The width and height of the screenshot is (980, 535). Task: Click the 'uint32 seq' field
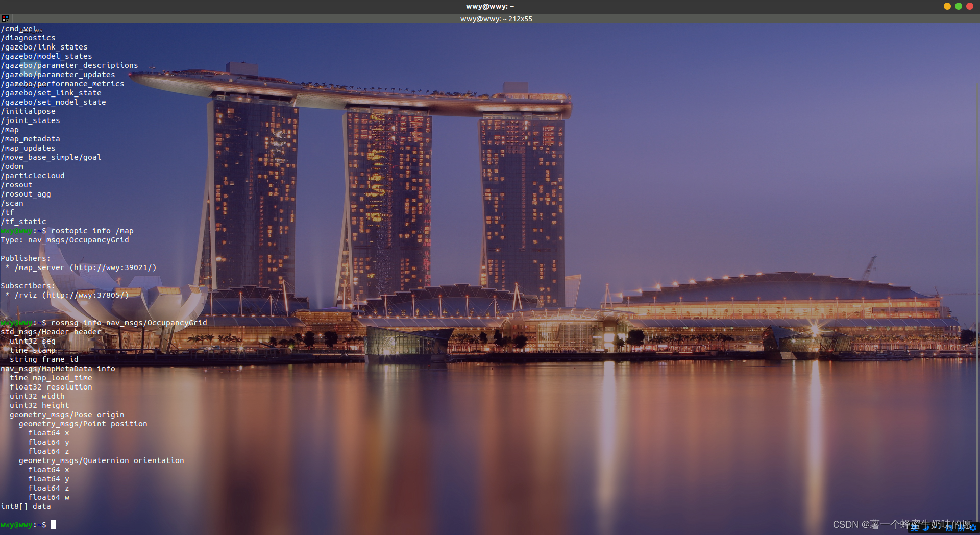(33, 341)
